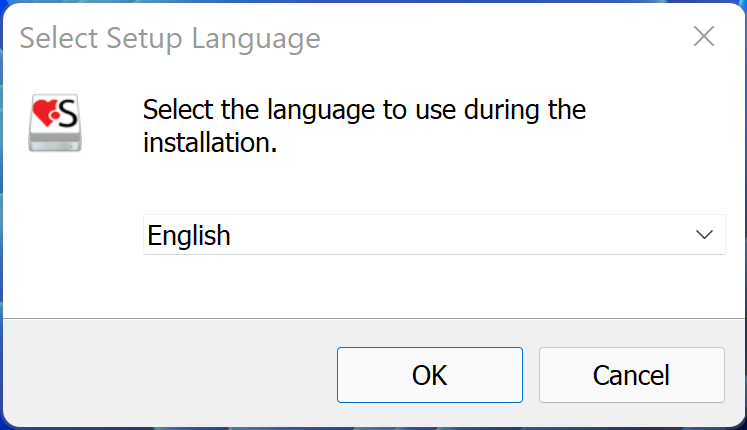Click the installer disk icon with heart
The width and height of the screenshot is (747, 430).
coord(55,124)
